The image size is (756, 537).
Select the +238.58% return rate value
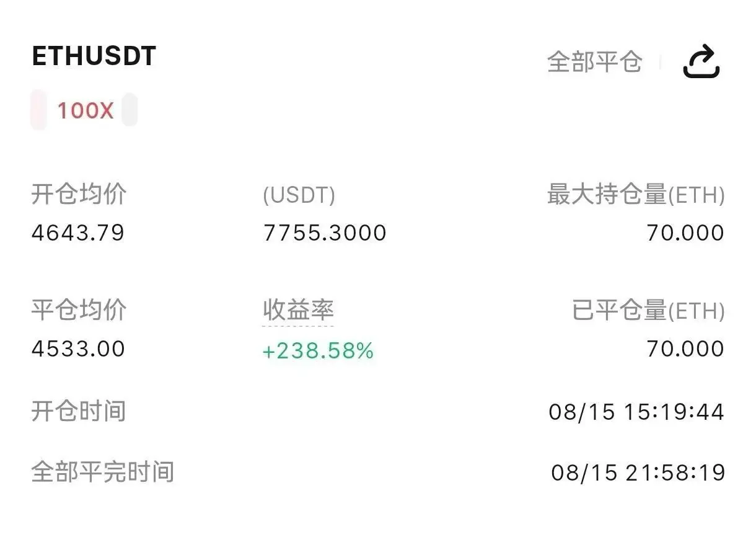(318, 351)
